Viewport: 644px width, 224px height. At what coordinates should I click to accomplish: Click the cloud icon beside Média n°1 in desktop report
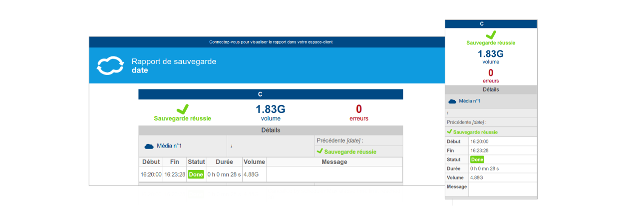point(149,146)
